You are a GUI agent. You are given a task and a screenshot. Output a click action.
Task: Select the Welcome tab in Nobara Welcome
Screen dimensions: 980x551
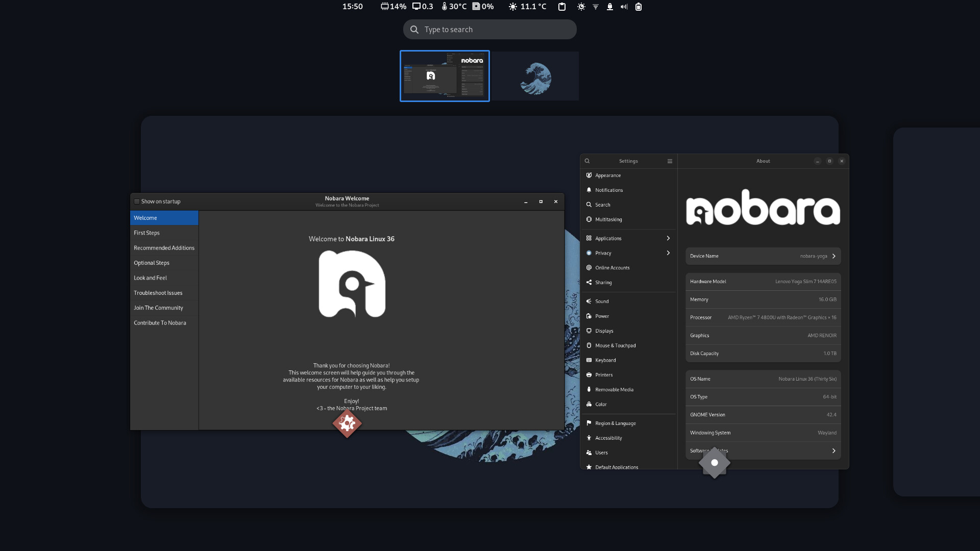tap(164, 218)
